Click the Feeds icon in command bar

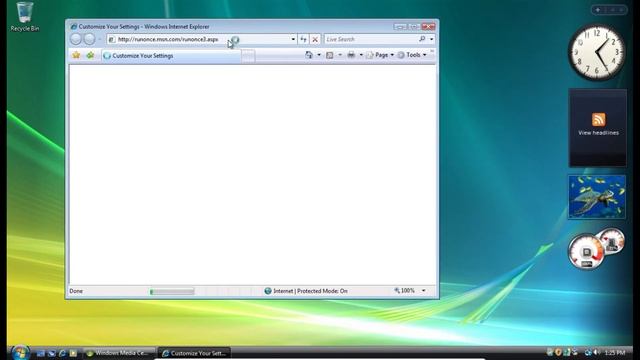(330, 55)
